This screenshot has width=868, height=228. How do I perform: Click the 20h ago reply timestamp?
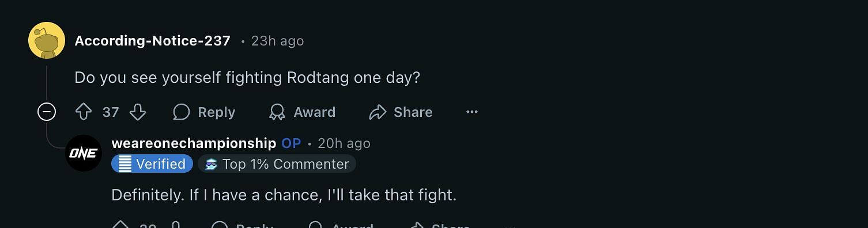(344, 143)
